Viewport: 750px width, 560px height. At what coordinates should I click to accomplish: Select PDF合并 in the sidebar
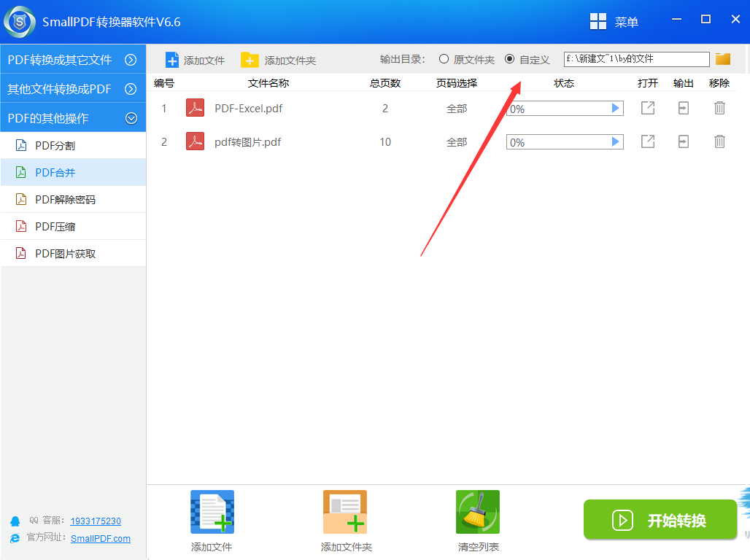pos(73,173)
